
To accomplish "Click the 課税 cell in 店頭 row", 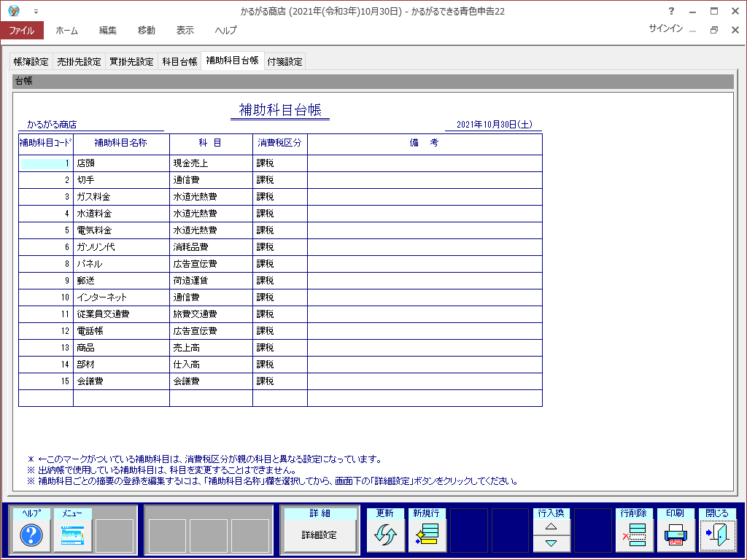I will pyautogui.click(x=280, y=163).
